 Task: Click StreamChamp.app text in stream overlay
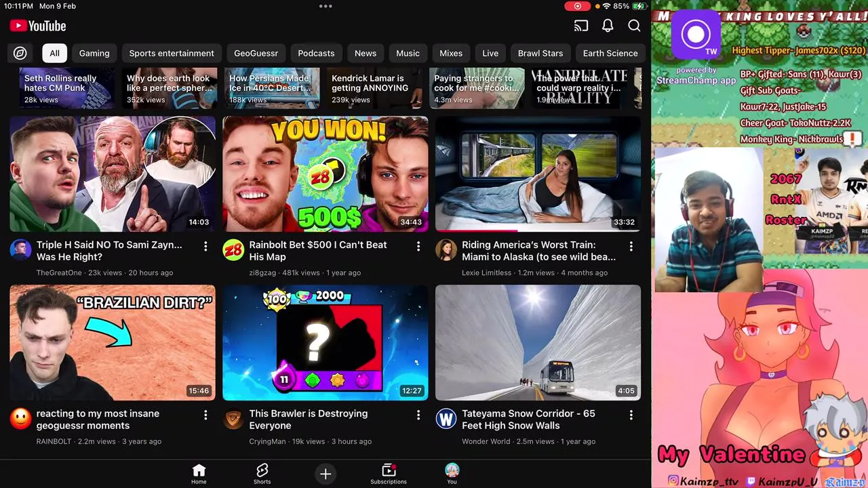[x=696, y=80]
